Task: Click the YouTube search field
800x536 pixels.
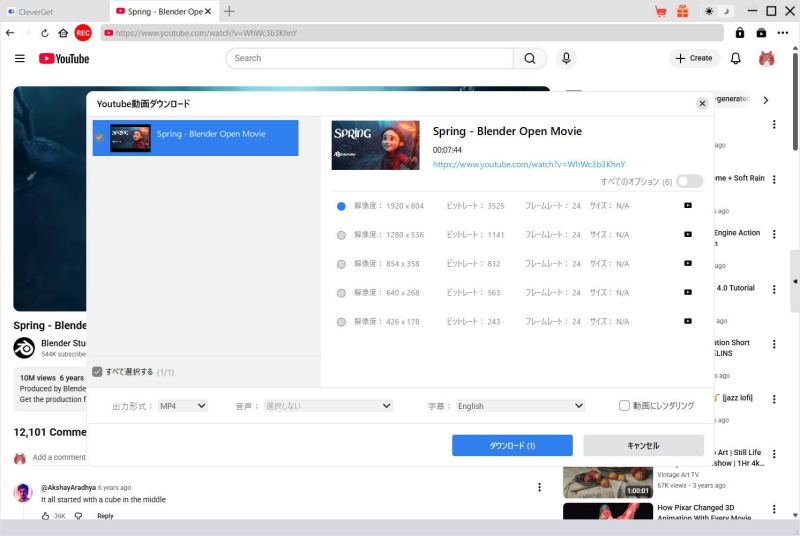Action: (x=369, y=59)
